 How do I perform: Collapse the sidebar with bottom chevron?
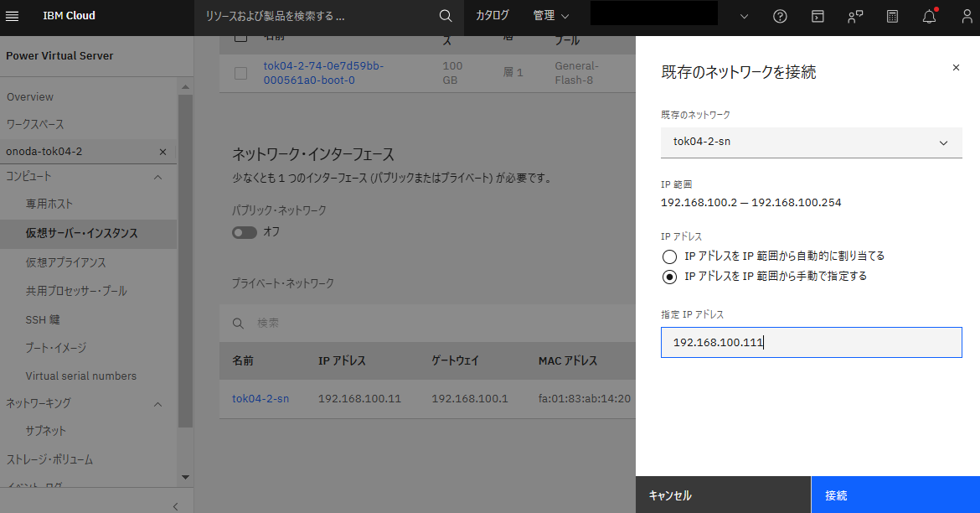coord(176,506)
